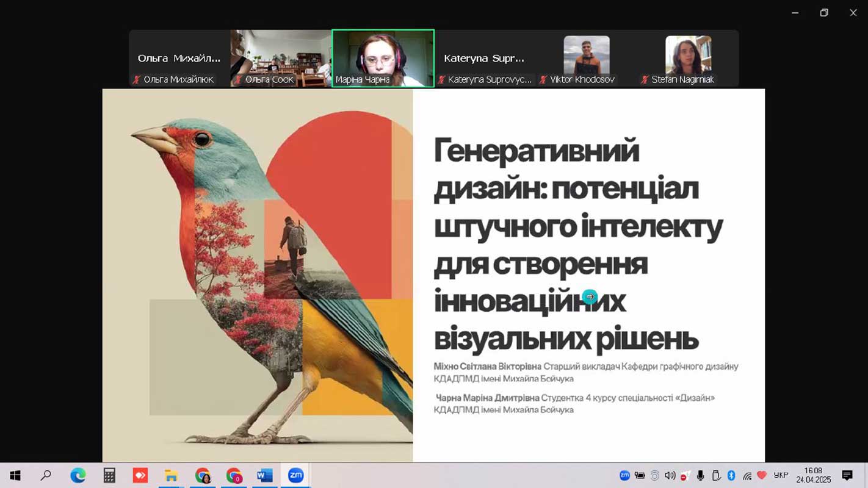
Task: Click the teal arrow pointer on the slide
Action: [590, 296]
